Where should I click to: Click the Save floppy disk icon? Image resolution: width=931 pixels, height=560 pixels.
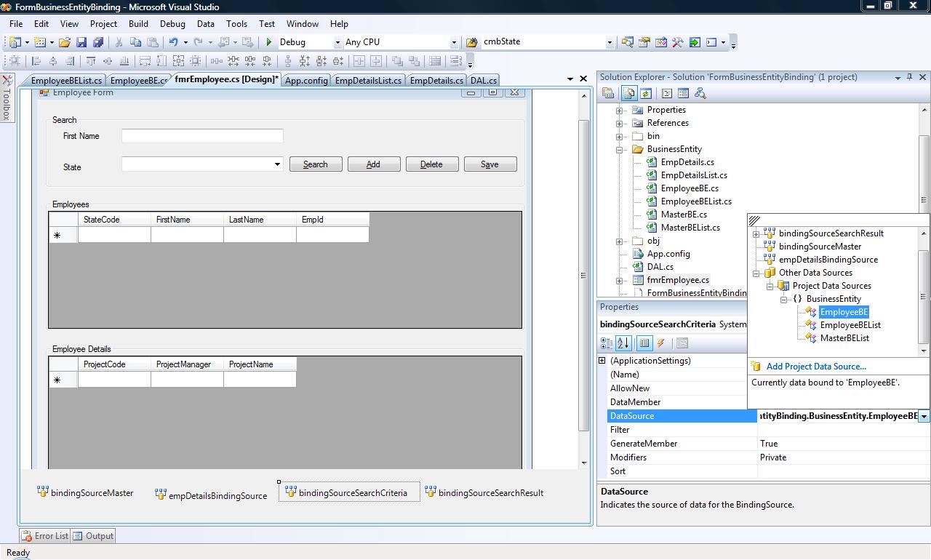(x=81, y=42)
